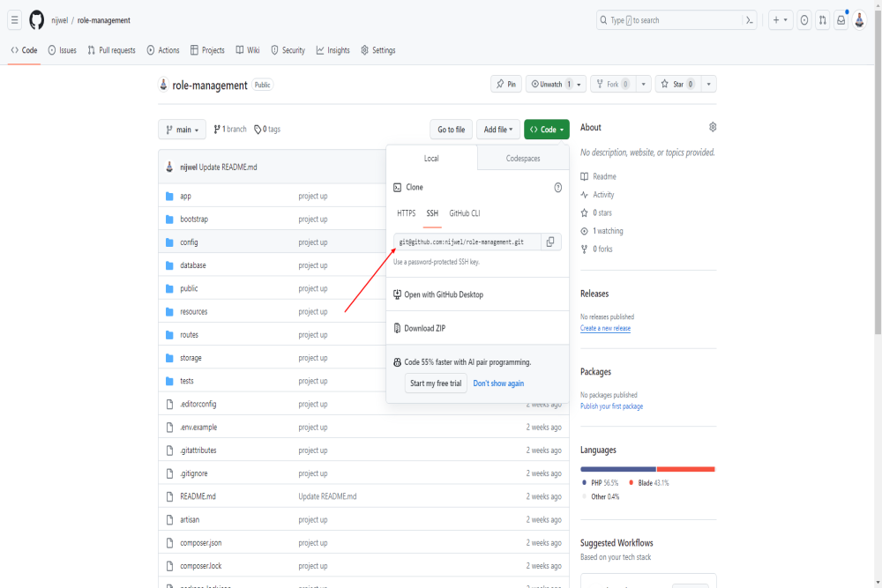882x588 pixels.
Task: Click the app folder icon
Action: [169, 197]
